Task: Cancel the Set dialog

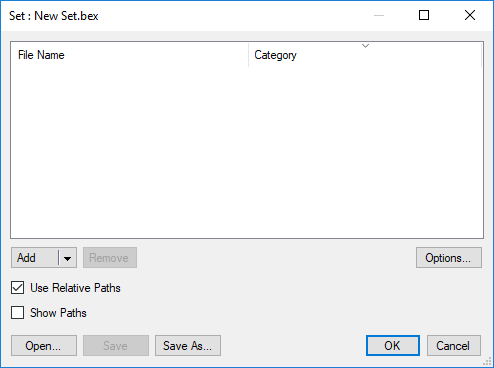Action: tap(454, 346)
